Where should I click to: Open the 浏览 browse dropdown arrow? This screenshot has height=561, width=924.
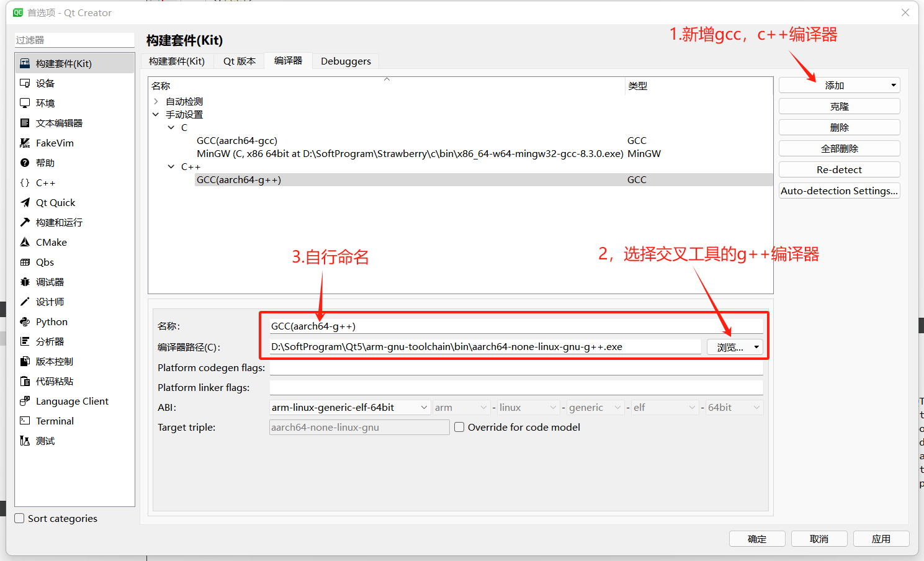click(756, 347)
